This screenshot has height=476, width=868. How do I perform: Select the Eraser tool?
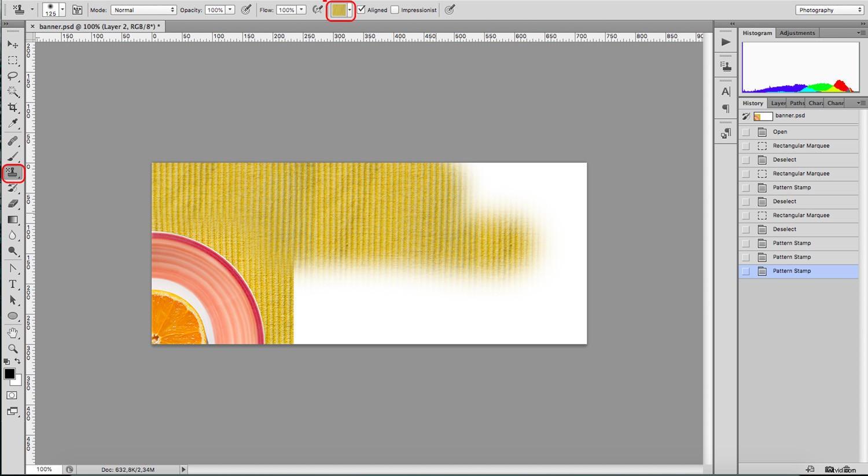click(13, 203)
